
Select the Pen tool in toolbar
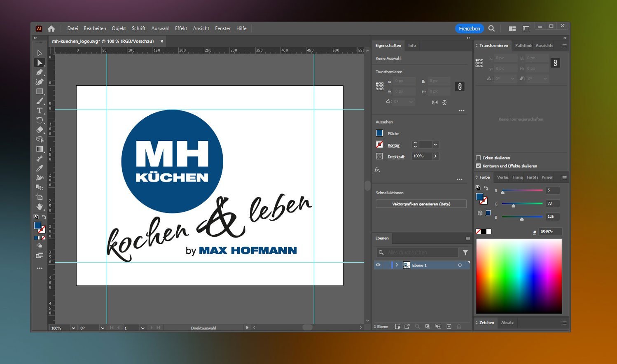point(40,72)
